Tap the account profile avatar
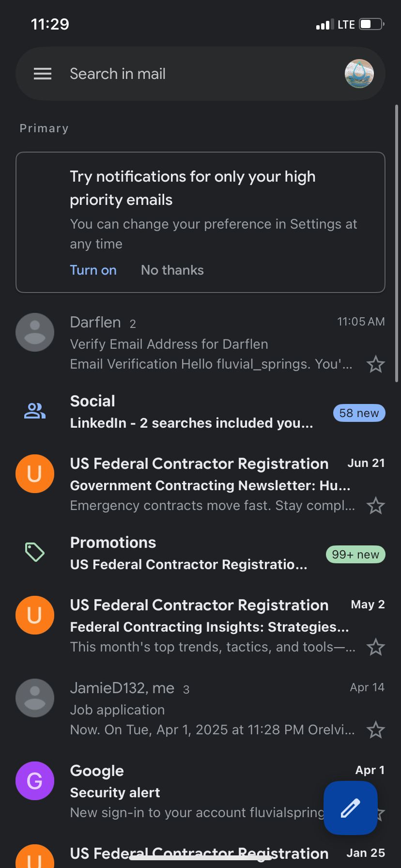This screenshot has height=868, width=401. pos(359,74)
